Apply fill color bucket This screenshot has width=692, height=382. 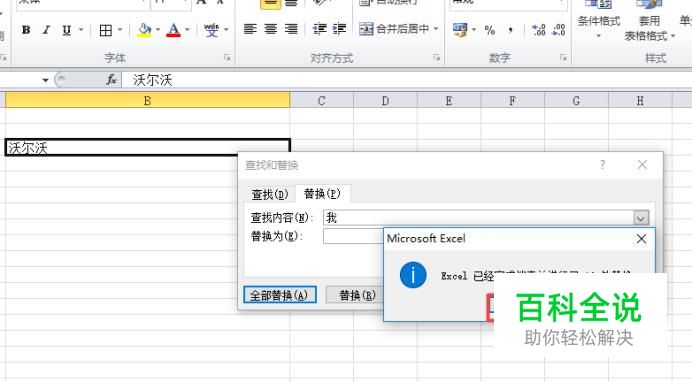click(x=144, y=30)
